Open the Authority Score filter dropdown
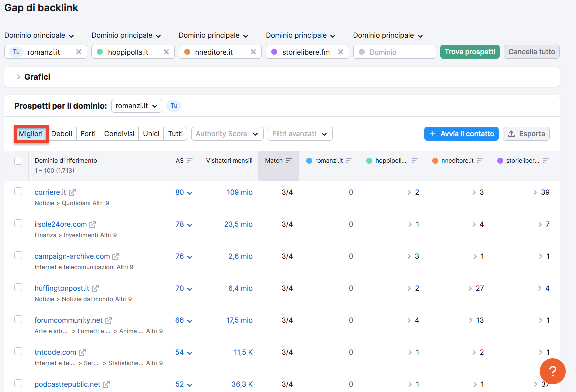The height and width of the screenshot is (392, 576). pyautogui.click(x=227, y=134)
